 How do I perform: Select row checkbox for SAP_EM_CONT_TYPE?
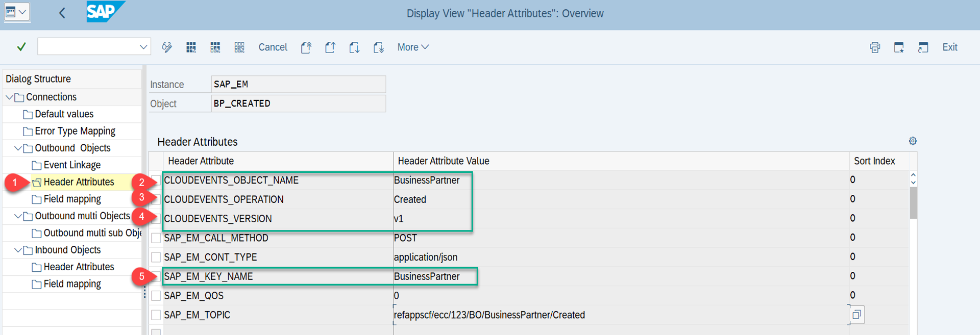156,257
